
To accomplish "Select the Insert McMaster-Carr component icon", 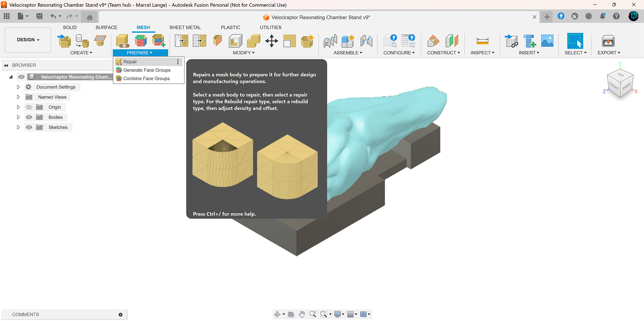I will point(530,41).
